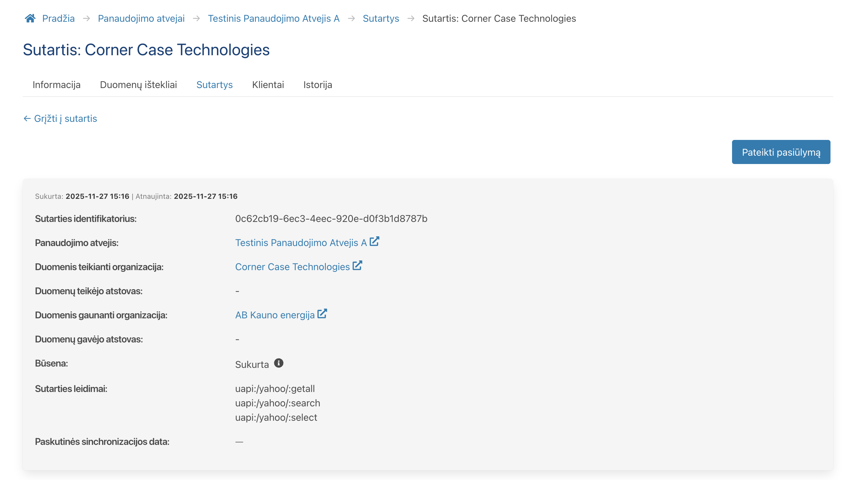This screenshot has width=868, height=480.
Task: Open Testinis Panaudojimo Atvejis A breadcrumb
Action: pos(274,18)
